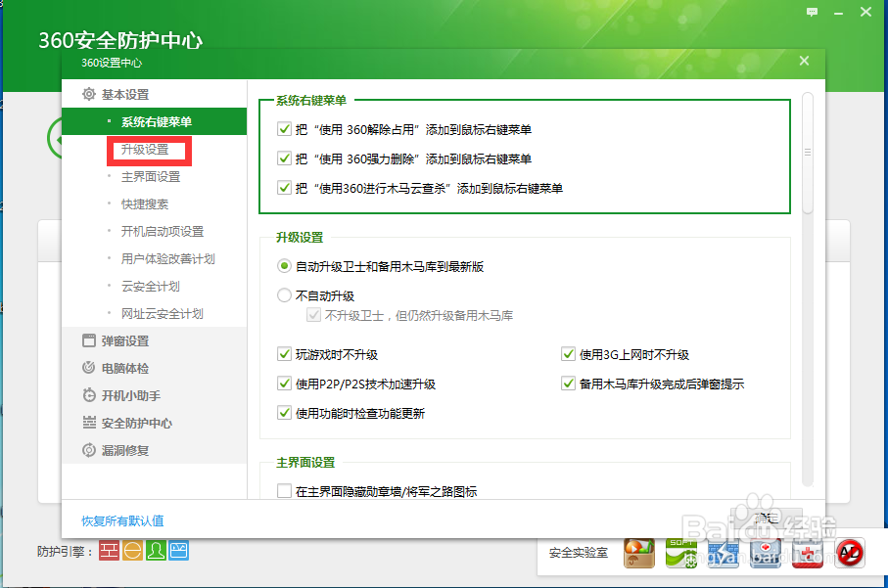888x588 pixels.
Task: Click the orange protection engine icon
Action: (132, 550)
